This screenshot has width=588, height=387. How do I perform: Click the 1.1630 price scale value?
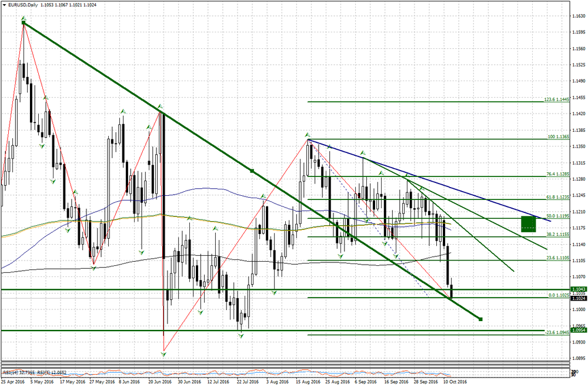(x=579, y=16)
